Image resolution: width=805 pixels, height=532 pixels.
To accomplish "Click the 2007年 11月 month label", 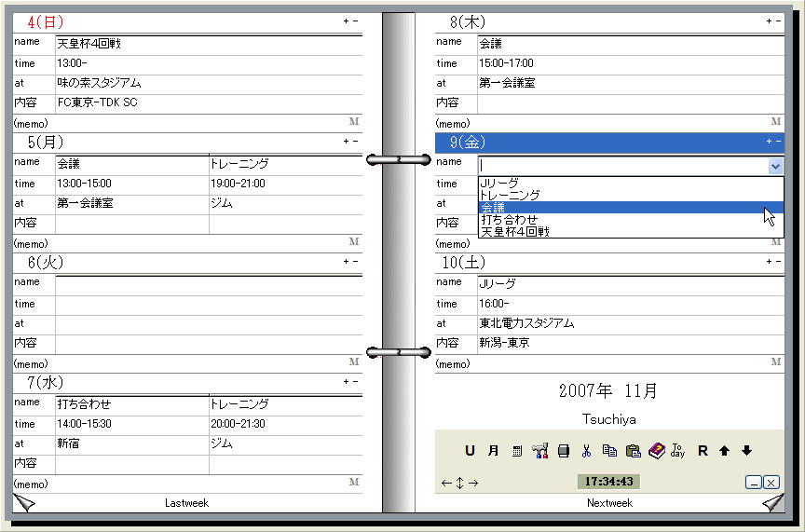I will tap(609, 391).
